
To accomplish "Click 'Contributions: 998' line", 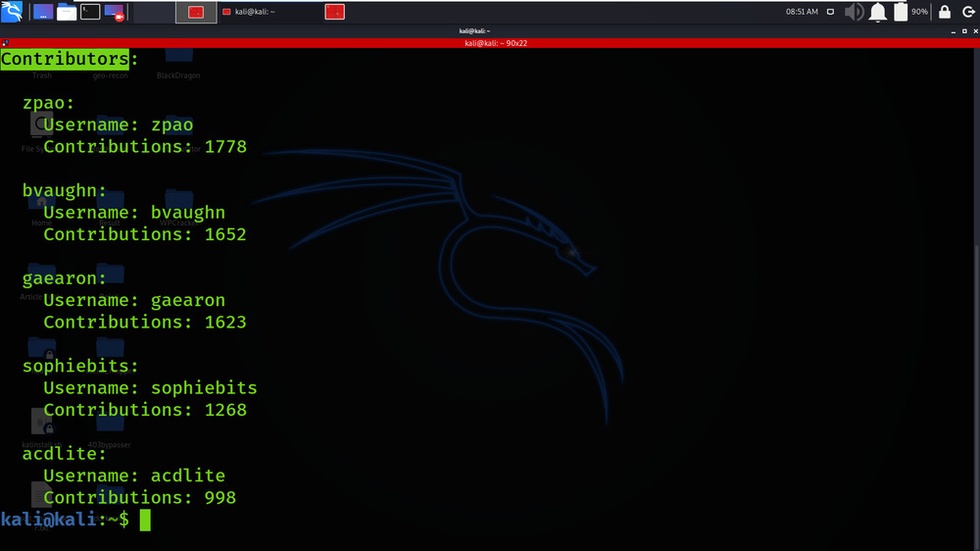I will tap(139, 498).
